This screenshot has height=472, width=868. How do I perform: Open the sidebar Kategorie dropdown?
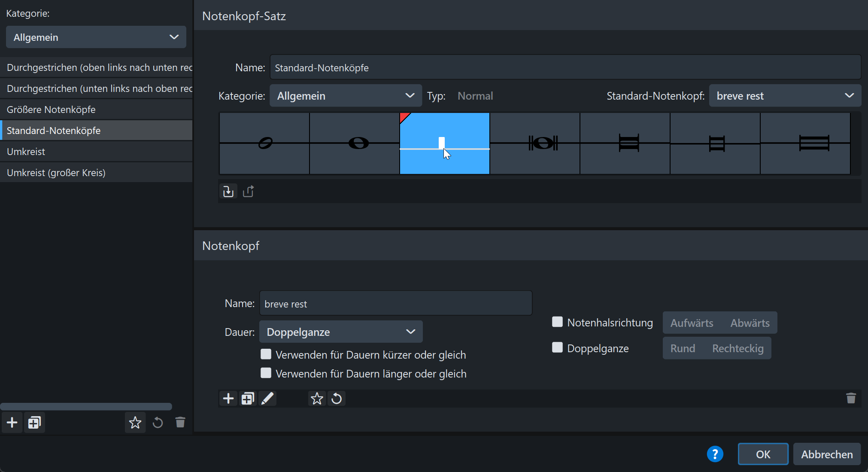96,37
